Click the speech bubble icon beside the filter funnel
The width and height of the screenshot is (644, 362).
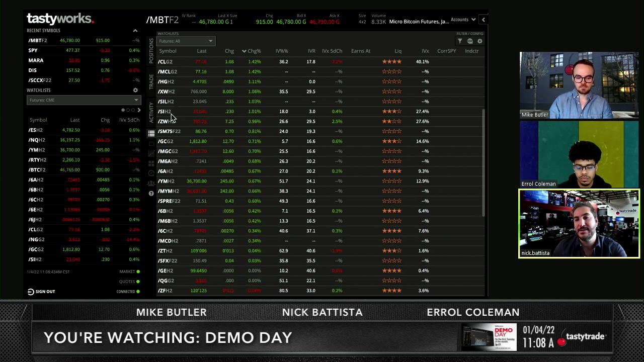pos(470,41)
